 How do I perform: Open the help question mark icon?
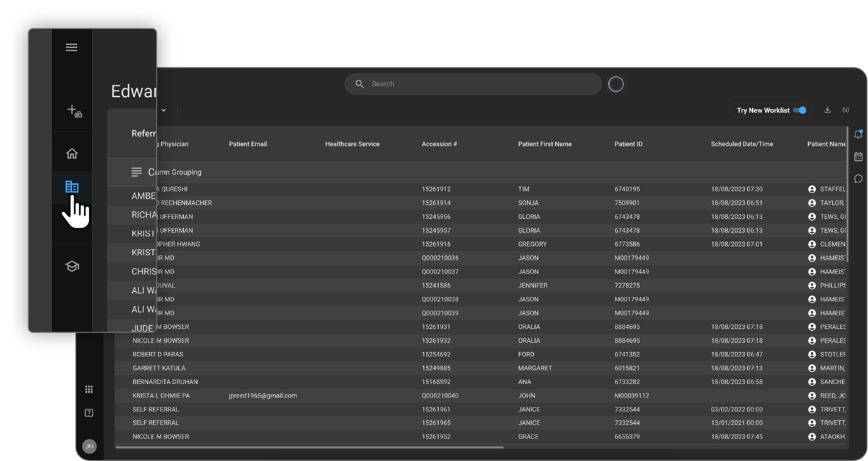(x=89, y=413)
